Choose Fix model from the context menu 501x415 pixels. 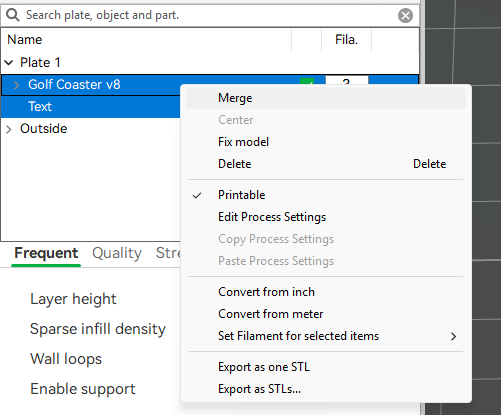pyautogui.click(x=326, y=142)
